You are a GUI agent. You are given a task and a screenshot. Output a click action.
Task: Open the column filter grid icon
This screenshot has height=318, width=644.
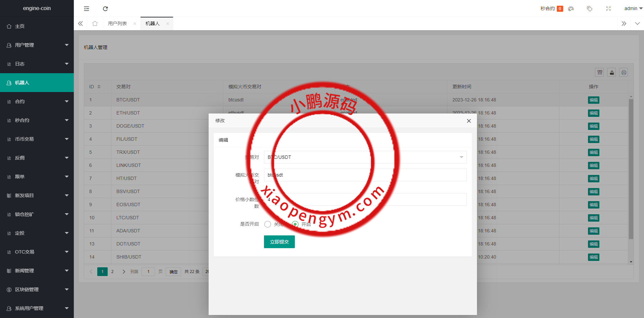click(x=600, y=72)
